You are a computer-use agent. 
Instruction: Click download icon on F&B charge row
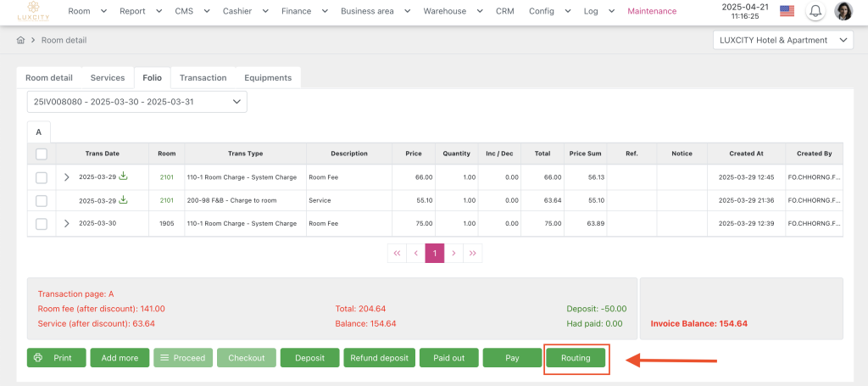(123, 200)
